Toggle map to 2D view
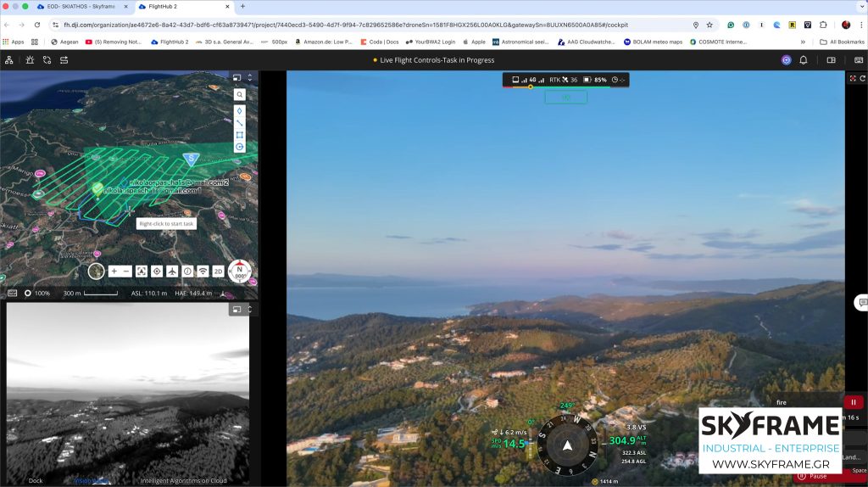Screen dimensions: 868x487 [x=218, y=271]
